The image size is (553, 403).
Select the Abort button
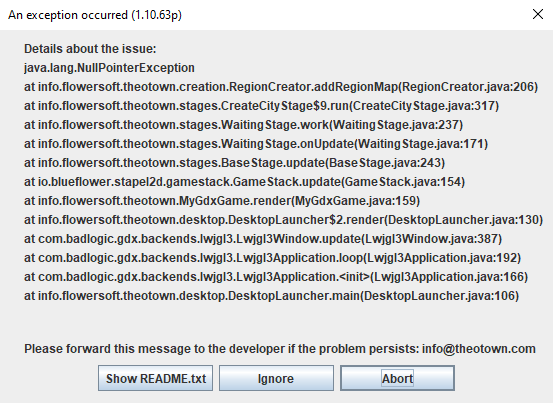click(397, 378)
